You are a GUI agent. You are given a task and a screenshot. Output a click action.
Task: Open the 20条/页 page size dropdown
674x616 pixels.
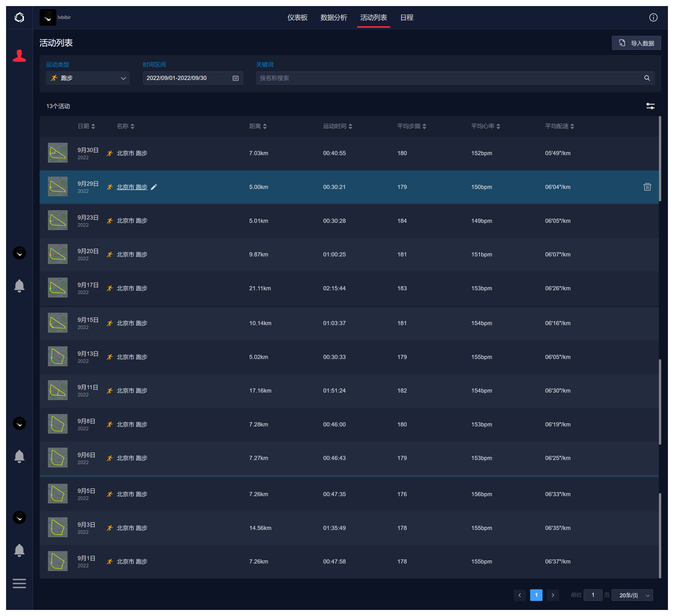(x=632, y=595)
